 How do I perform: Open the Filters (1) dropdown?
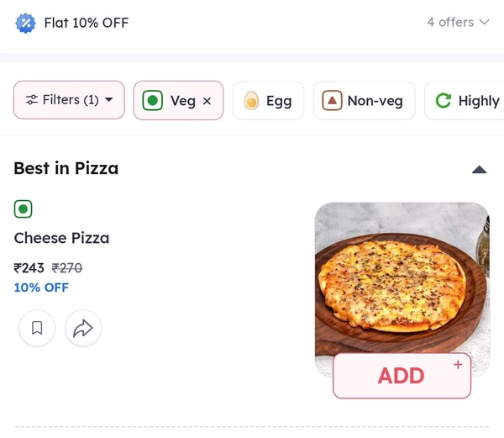(69, 100)
